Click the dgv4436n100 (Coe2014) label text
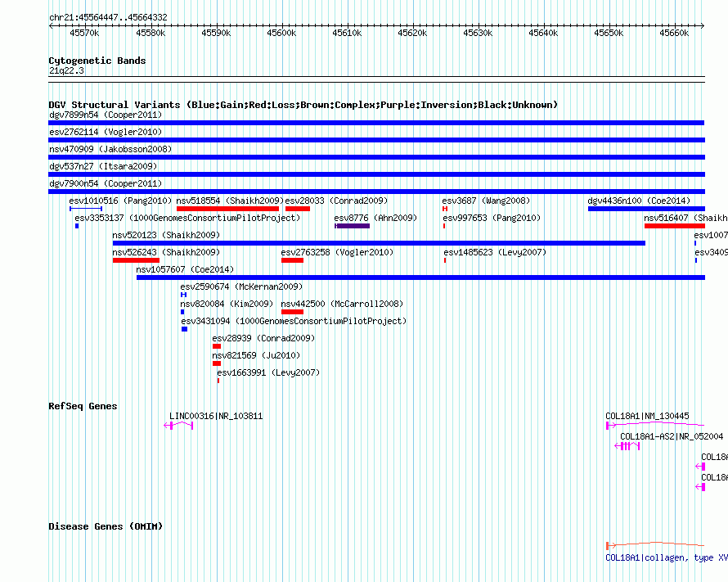 coord(639,201)
